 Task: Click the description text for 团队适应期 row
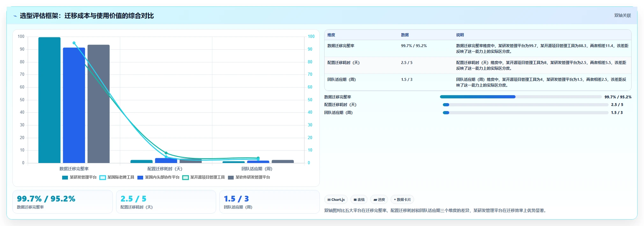[541, 82]
